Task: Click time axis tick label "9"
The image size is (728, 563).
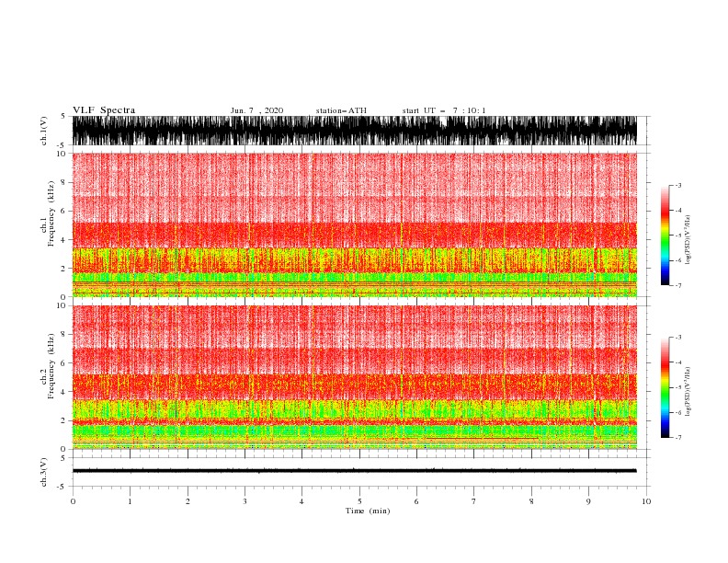Action: (x=588, y=501)
